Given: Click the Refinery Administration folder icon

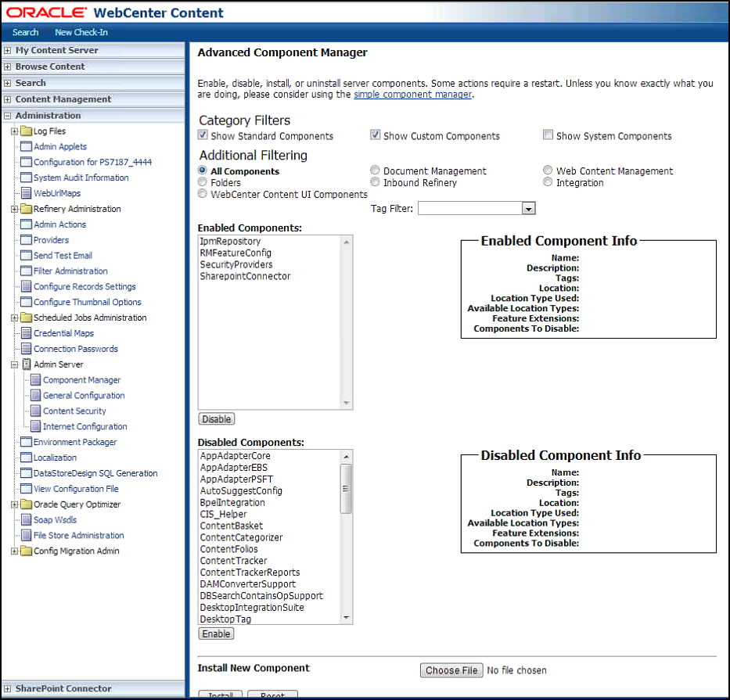Looking at the screenshot, I should 27,209.
